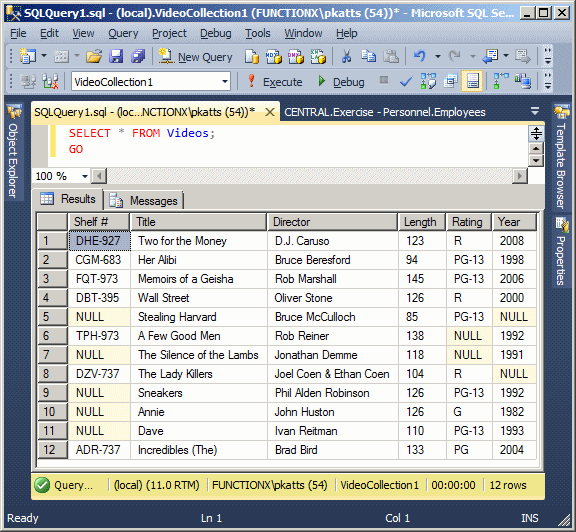
Task: Toggle the split pane handle icon
Action: coord(536,133)
